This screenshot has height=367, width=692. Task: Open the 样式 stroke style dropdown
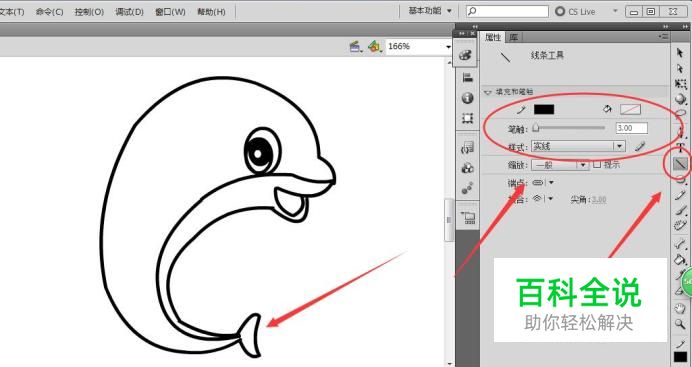coord(578,146)
